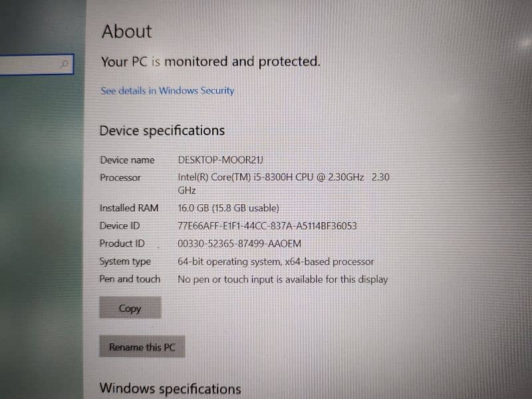
Task: Click the Product ID label
Action: pyautogui.click(x=122, y=243)
